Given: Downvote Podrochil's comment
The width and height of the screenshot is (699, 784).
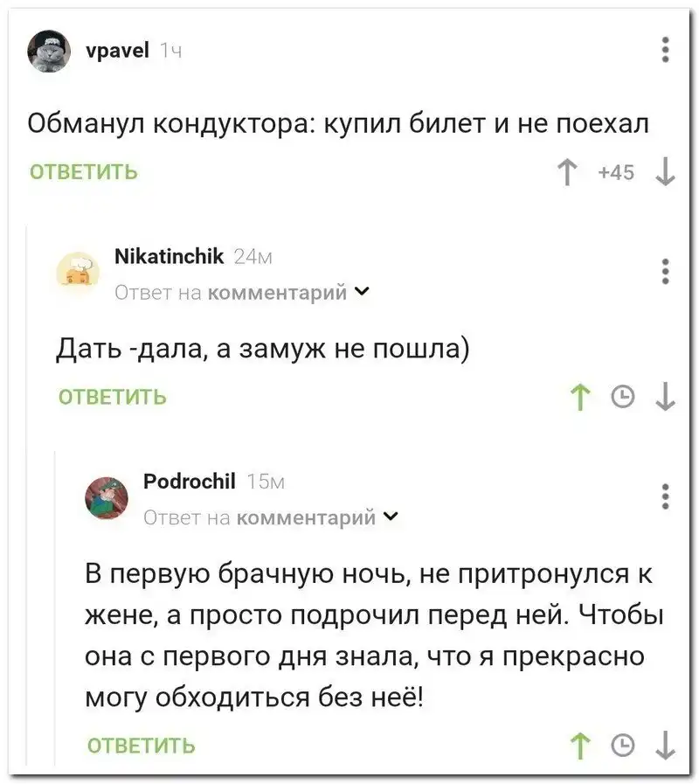Looking at the screenshot, I should click(666, 746).
